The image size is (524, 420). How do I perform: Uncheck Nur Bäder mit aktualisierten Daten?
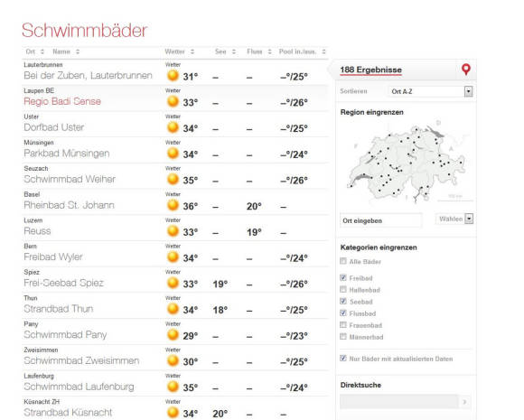pyautogui.click(x=343, y=359)
